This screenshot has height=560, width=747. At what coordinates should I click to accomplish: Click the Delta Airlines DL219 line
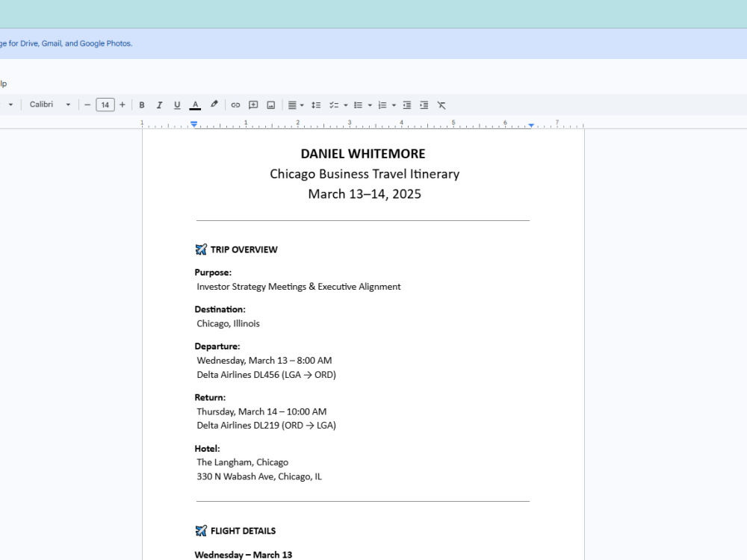point(267,426)
